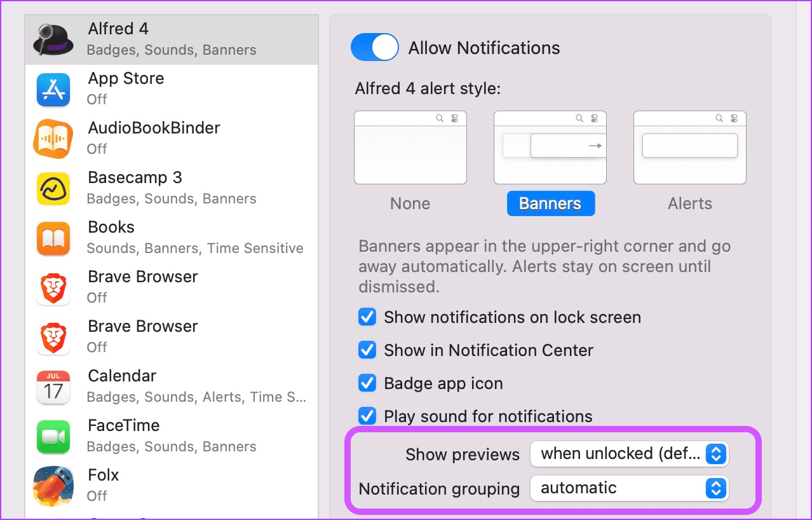Image resolution: width=812 pixels, height=520 pixels.
Task: Choose the None alert style label
Action: coord(410,203)
